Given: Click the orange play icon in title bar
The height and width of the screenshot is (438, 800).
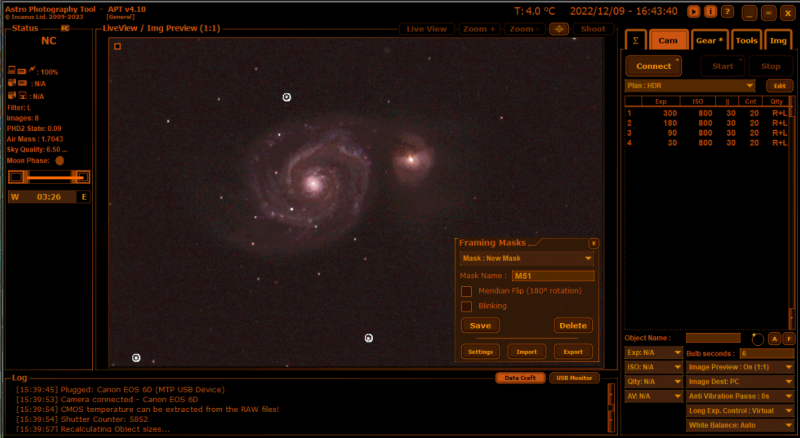Looking at the screenshot, I should point(694,12).
